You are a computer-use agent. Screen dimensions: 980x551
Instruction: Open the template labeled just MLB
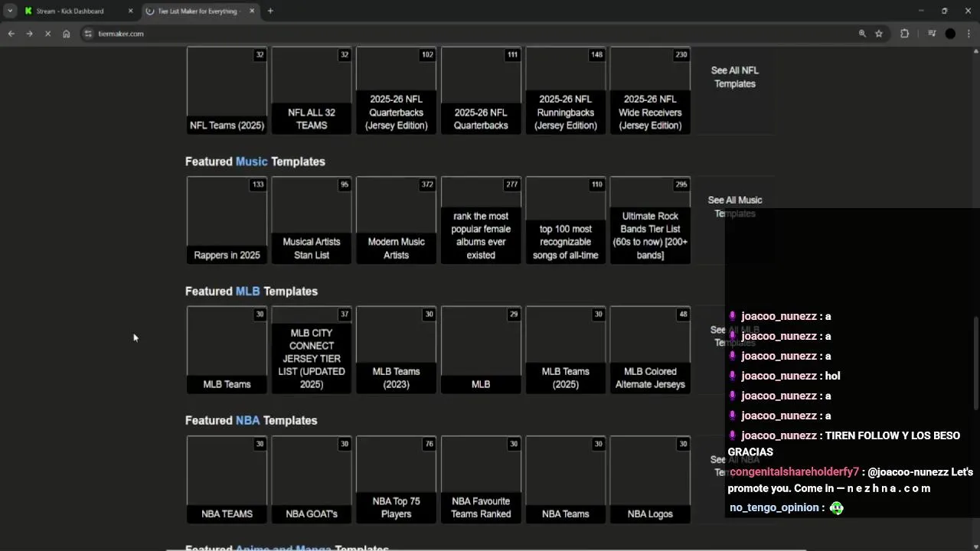point(481,350)
